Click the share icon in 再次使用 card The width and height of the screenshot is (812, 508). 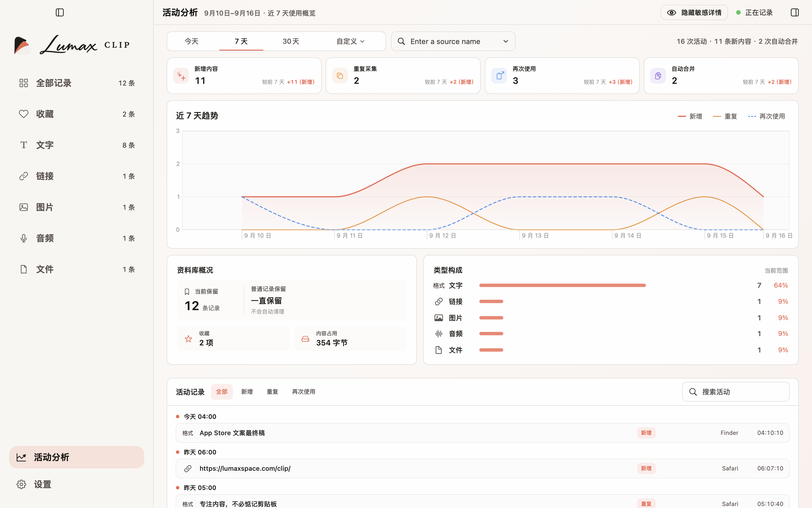click(499, 76)
